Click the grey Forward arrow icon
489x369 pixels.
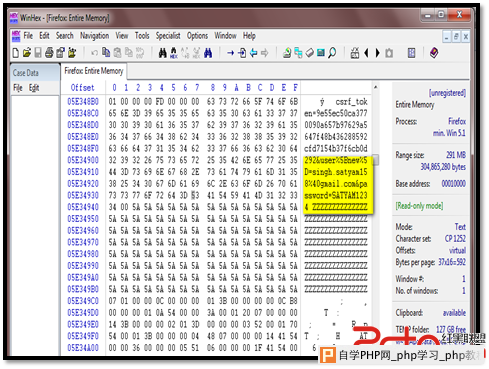(265, 53)
